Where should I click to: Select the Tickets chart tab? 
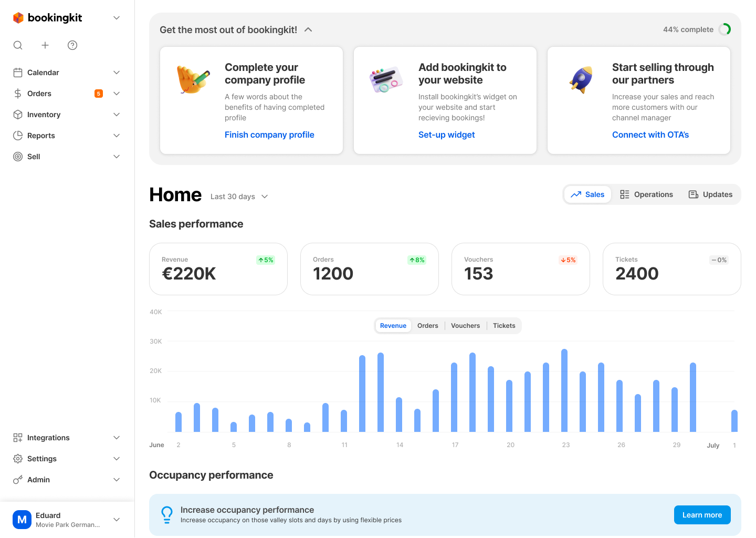coord(504,326)
